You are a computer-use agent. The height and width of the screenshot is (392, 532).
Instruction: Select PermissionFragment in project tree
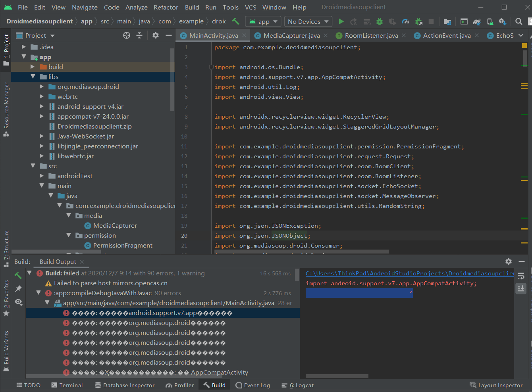123,245
